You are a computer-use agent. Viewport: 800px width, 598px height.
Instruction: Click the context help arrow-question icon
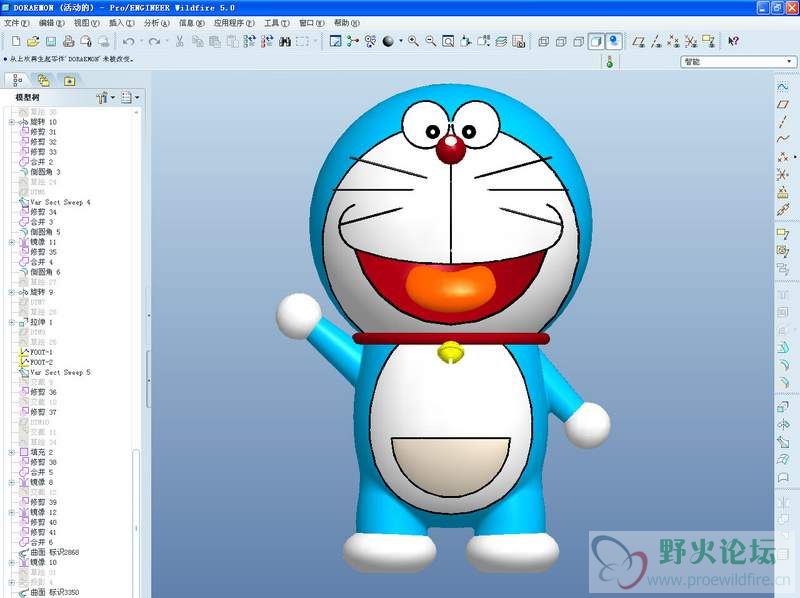coord(733,41)
